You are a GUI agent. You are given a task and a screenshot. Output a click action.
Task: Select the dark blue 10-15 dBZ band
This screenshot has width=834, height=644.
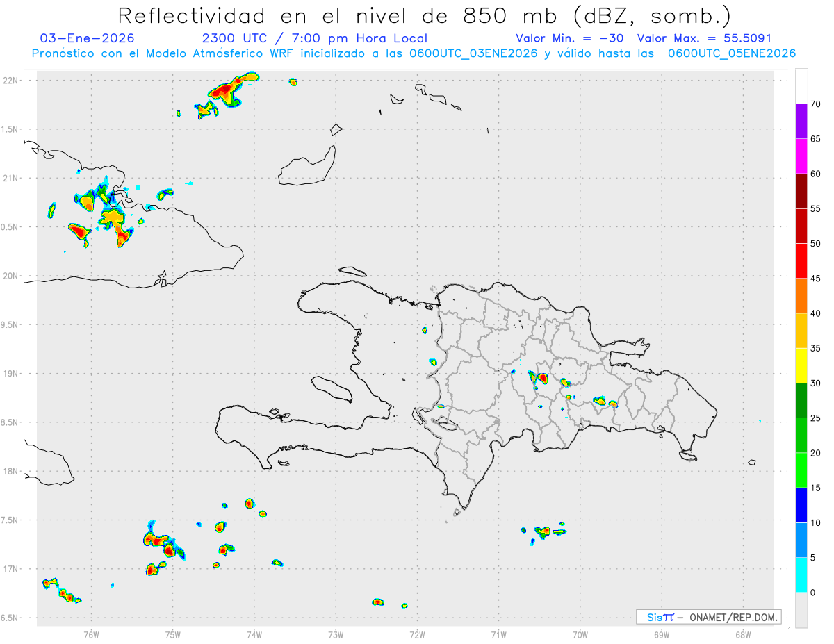click(801, 505)
